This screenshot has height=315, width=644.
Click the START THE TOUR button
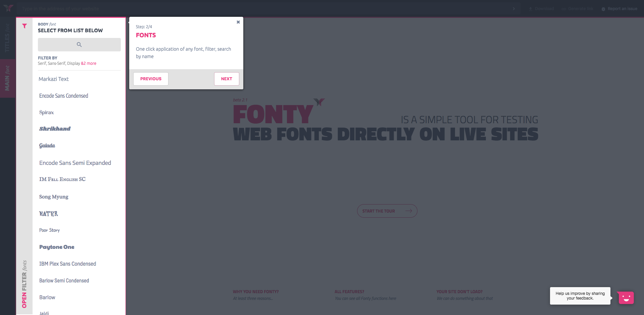click(x=387, y=211)
